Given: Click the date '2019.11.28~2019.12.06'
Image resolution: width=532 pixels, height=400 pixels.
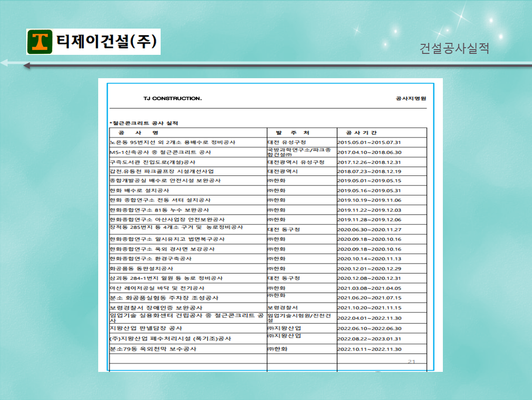Looking at the screenshot, I should point(369,219).
